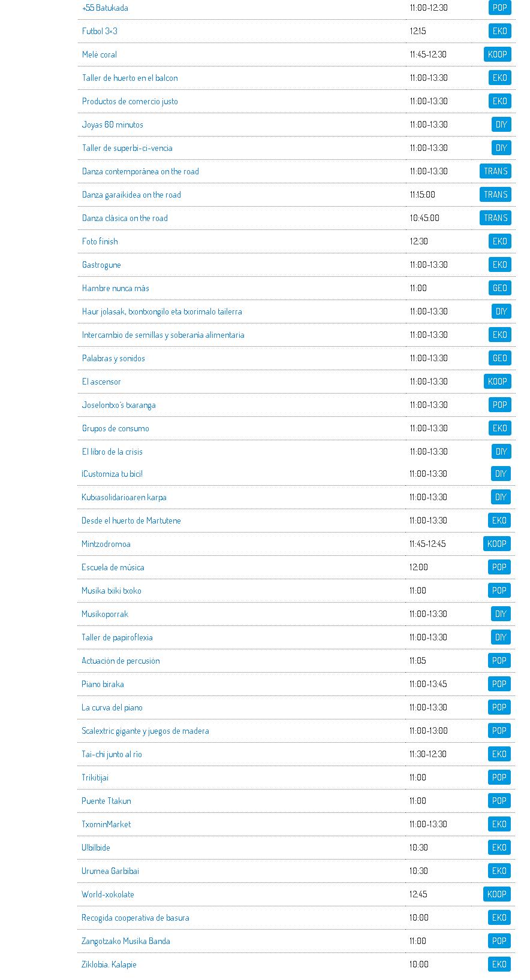Image resolution: width=530 pixels, height=980 pixels.
Task: Click the DIY badge for ¡Customiza tu bici!
Action: point(501,474)
